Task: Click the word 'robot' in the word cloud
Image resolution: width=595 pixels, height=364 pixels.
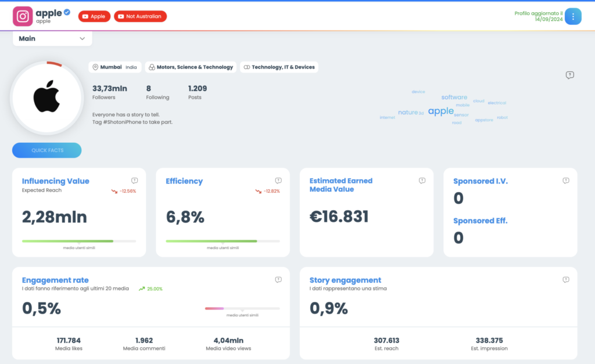Action: click(x=502, y=117)
